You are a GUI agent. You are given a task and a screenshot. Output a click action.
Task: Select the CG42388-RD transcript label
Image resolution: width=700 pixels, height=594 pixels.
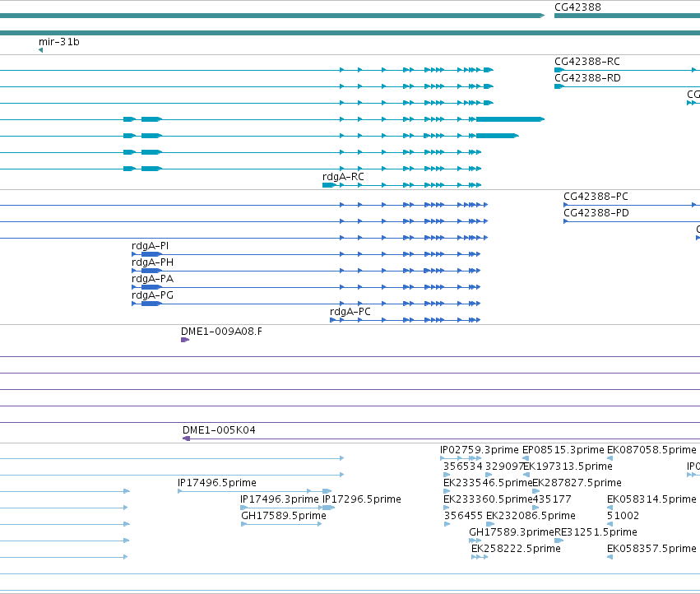coord(587,77)
